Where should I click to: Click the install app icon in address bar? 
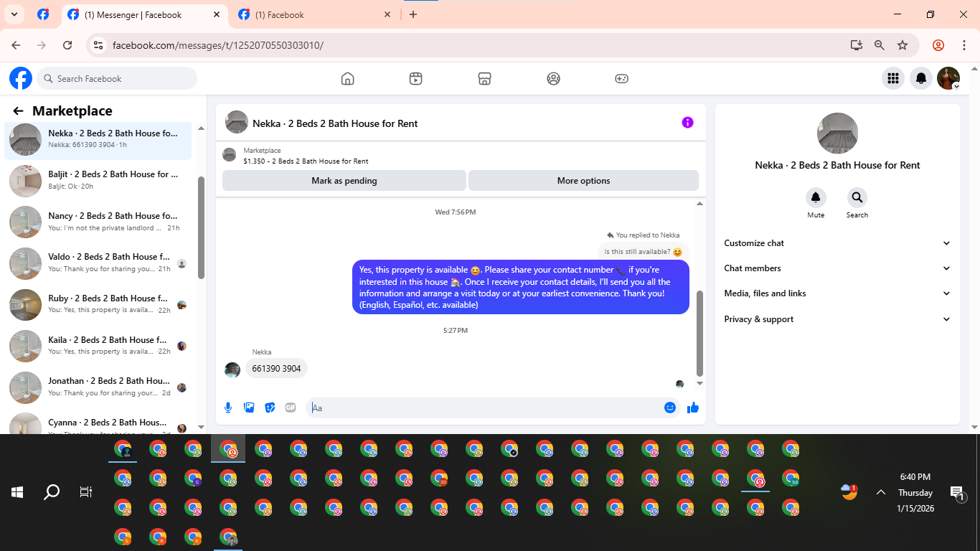(x=856, y=45)
